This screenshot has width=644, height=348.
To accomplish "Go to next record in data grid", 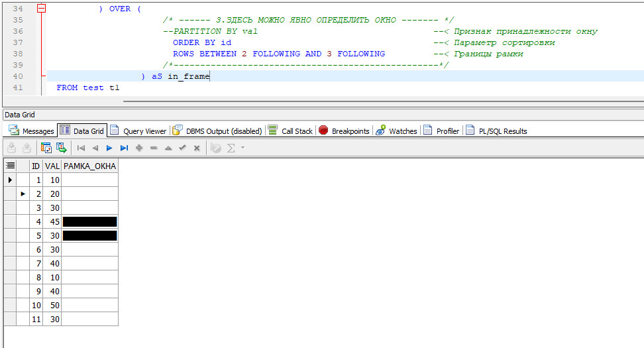I will coord(109,148).
